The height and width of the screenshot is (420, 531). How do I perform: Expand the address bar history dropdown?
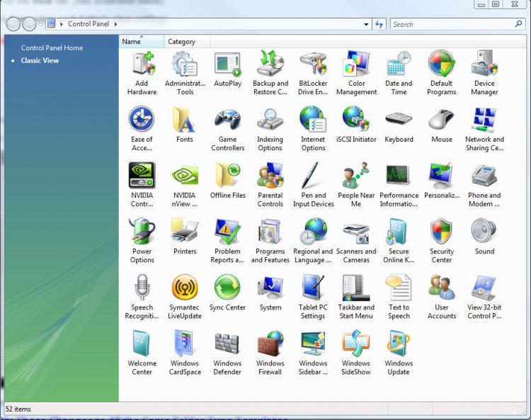(366, 24)
